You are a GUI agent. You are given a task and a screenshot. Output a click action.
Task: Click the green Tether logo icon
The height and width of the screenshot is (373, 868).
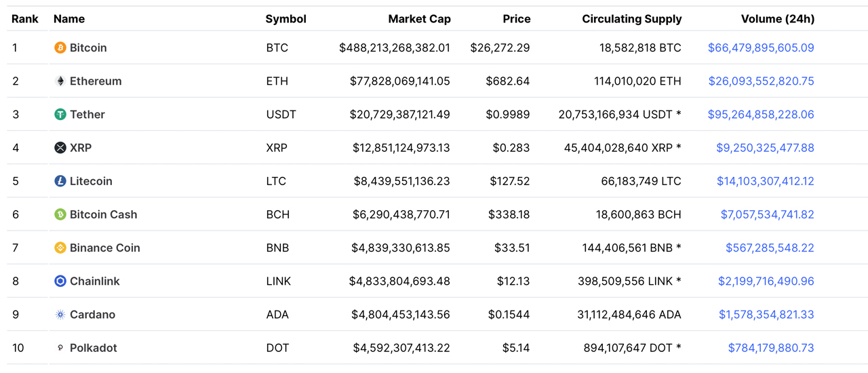(60, 115)
